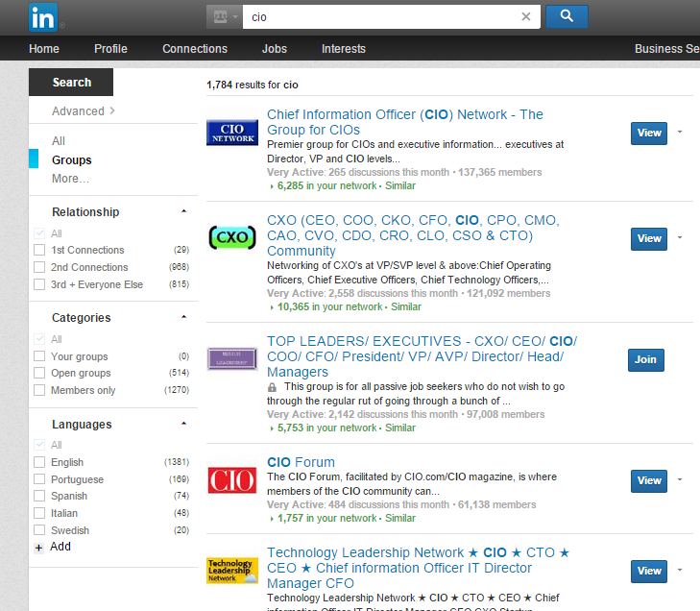
Task: Collapse the Categories section
Action: coord(183,317)
